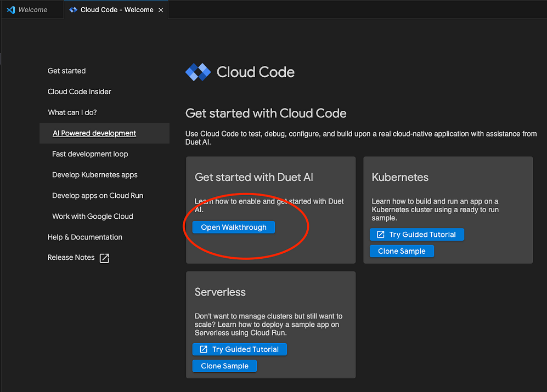The image size is (547, 392).
Task: Click the external-link icon on Serverless guided tutorial button
Action: click(204, 349)
